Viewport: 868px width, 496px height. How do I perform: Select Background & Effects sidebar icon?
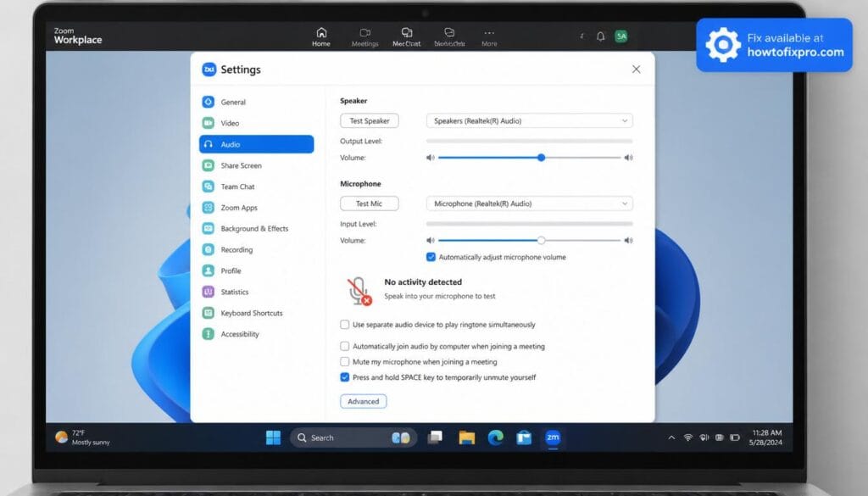click(209, 229)
